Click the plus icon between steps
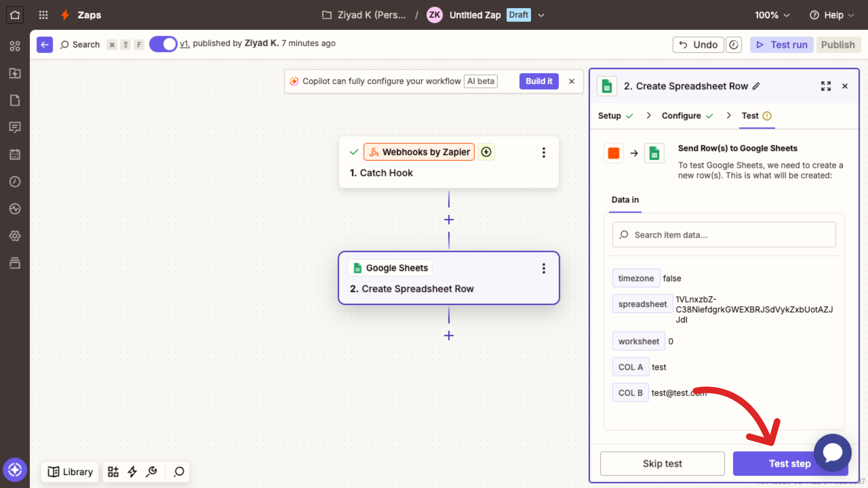This screenshot has width=868, height=488. click(x=448, y=220)
